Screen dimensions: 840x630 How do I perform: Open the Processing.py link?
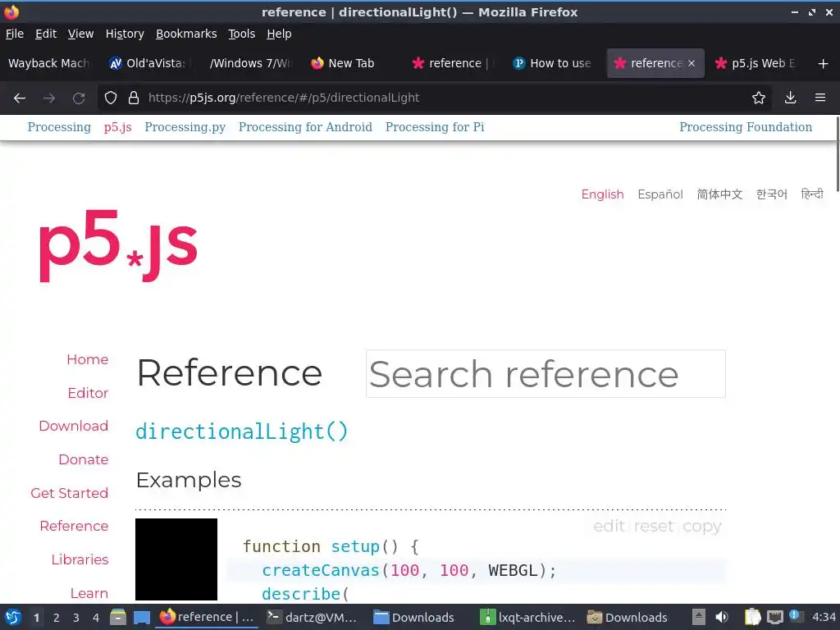185,127
